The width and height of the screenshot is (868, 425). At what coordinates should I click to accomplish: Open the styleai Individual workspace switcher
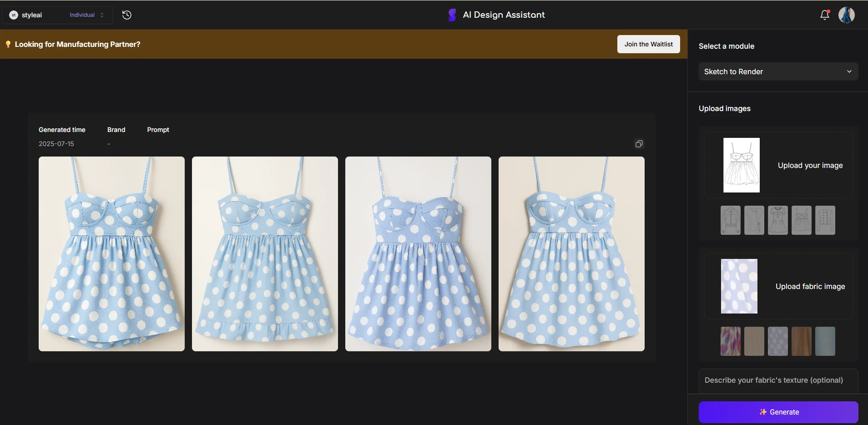point(57,15)
